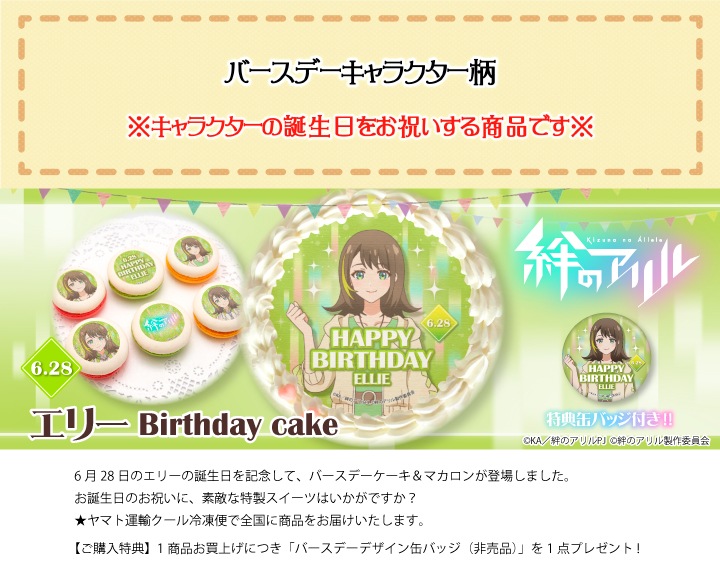This screenshot has height=573, width=720.
Task: Click the small 6.28 diamond on the cake
Action: 439,323
